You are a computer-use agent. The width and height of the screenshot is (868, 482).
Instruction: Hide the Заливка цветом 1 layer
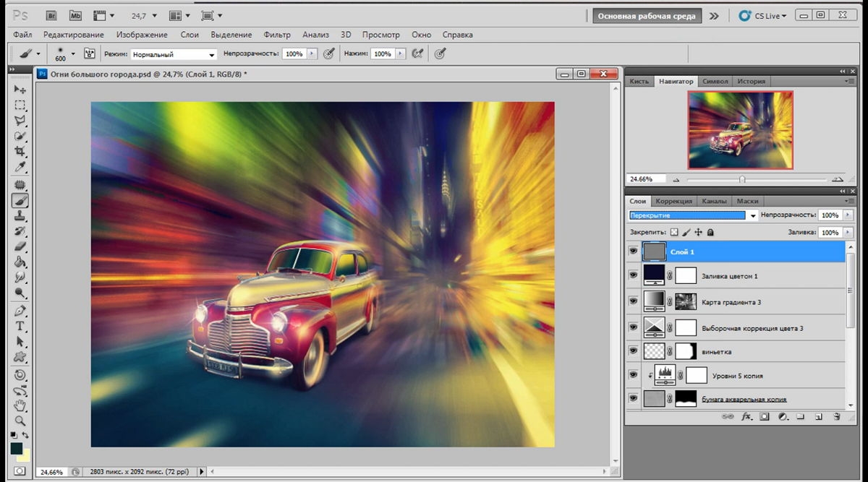(x=634, y=275)
